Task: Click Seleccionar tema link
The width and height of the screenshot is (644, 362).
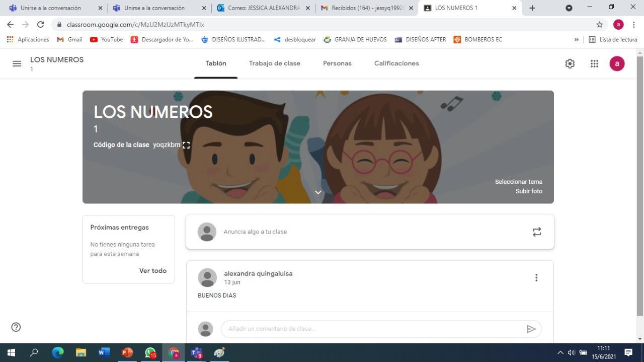Action: [x=518, y=182]
